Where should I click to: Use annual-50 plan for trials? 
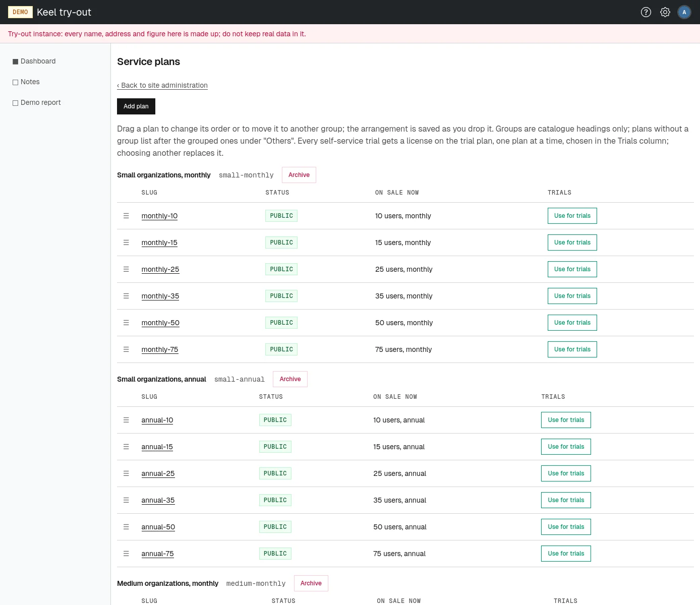tap(566, 527)
